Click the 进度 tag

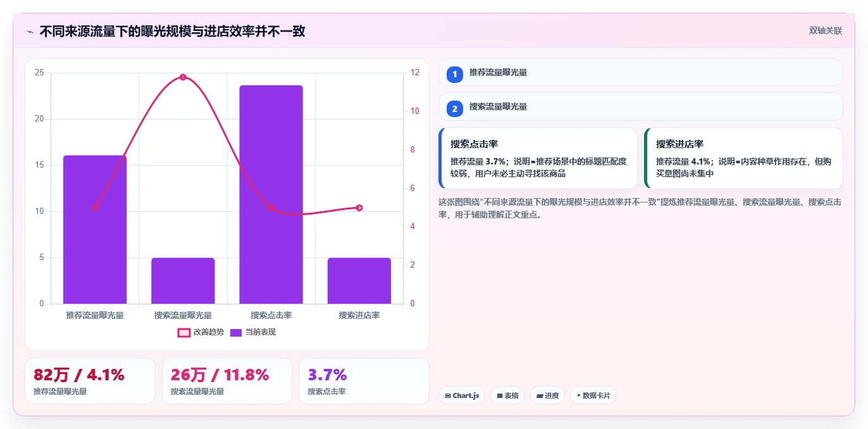547,395
